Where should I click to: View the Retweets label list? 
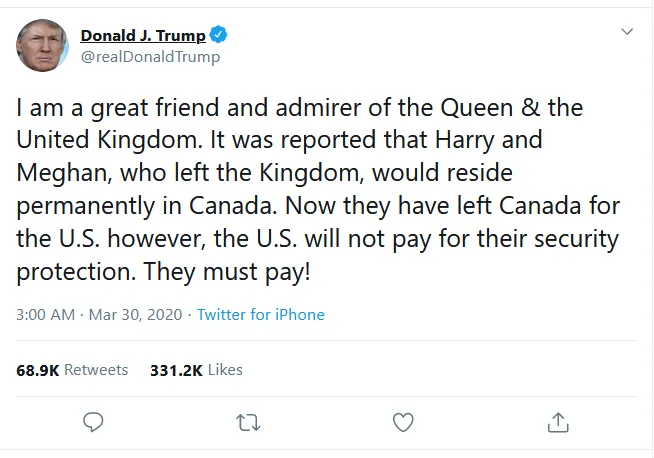pyautogui.click(x=96, y=370)
